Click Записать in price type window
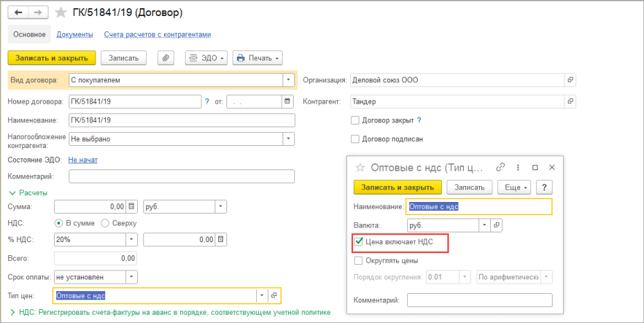644x323 pixels. coord(469,187)
